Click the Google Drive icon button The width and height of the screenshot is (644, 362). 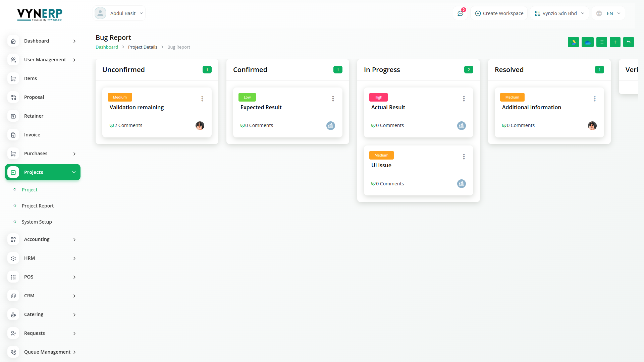pos(573,42)
